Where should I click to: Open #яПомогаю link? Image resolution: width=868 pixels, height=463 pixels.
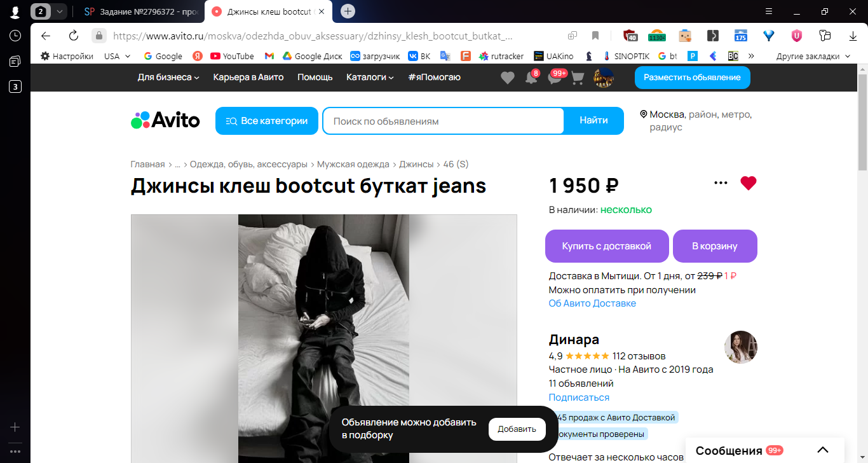click(435, 77)
